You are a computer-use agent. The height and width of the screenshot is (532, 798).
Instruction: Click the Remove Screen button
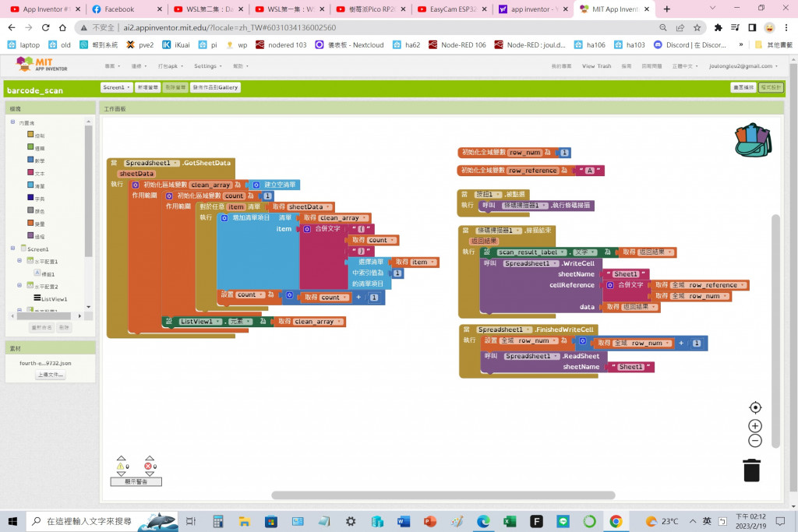pyautogui.click(x=175, y=87)
